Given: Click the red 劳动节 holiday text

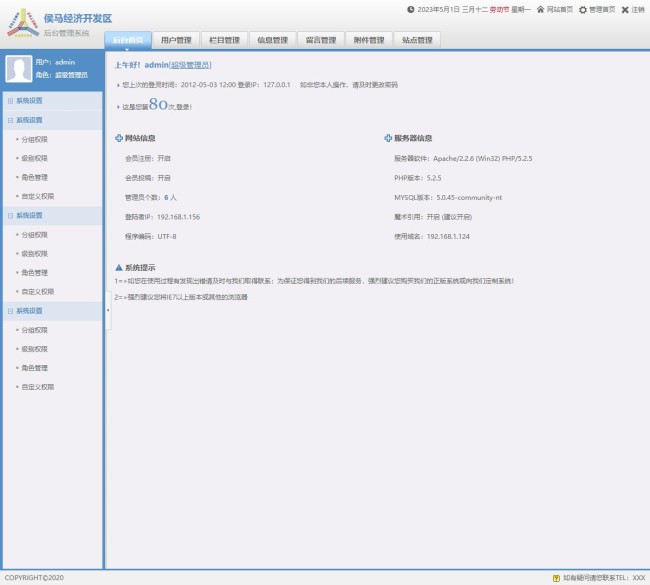Looking at the screenshot, I should click(x=499, y=10).
